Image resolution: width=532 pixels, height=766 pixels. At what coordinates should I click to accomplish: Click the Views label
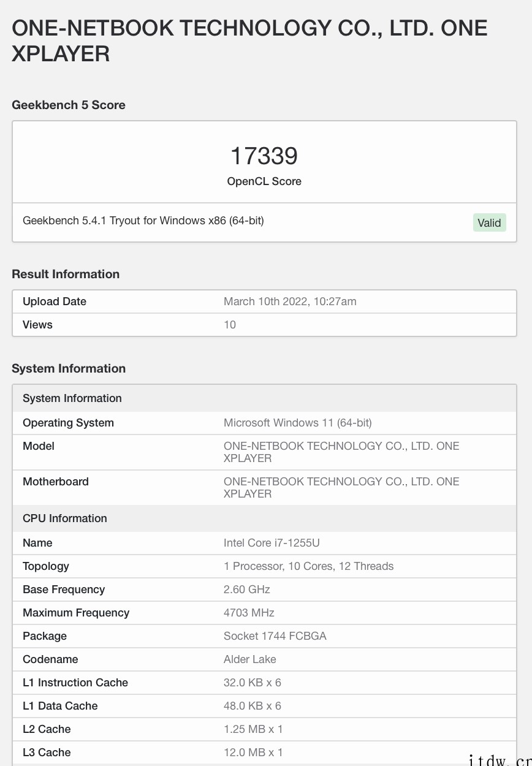coord(37,325)
